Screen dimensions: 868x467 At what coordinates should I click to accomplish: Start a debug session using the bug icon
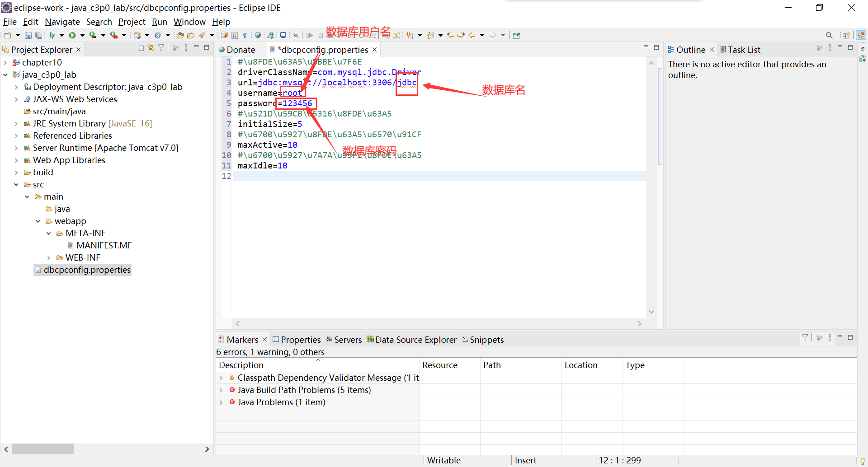click(52, 35)
